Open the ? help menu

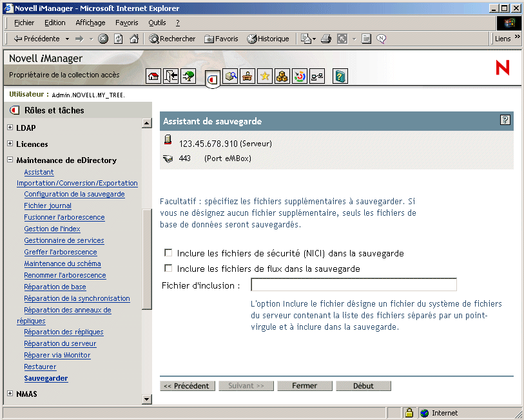pyautogui.click(x=178, y=23)
